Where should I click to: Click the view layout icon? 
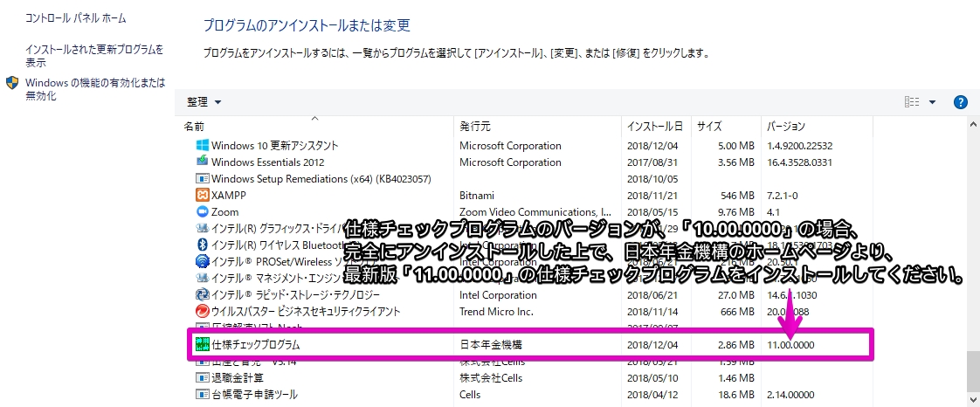pos(911,102)
